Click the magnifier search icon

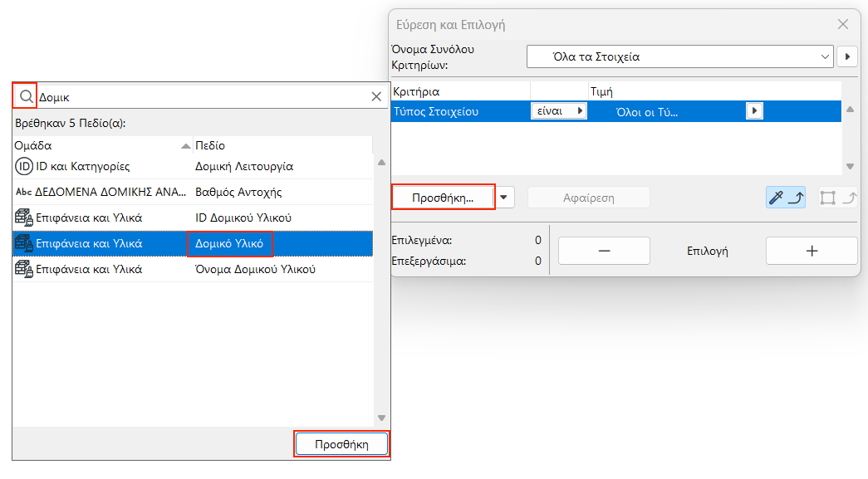click(25, 96)
